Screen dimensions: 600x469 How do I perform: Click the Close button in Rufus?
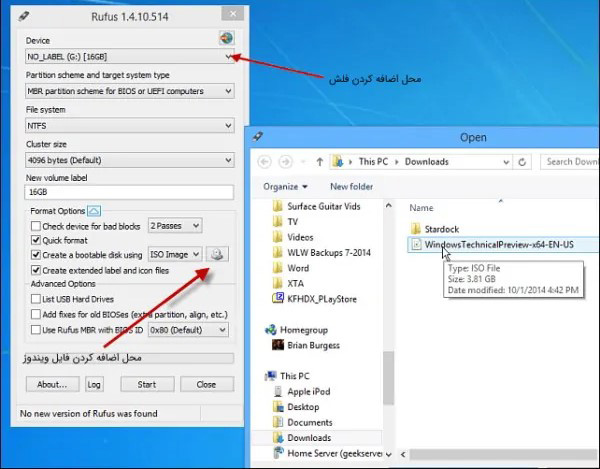pyautogui.click(x=207, y=384)
